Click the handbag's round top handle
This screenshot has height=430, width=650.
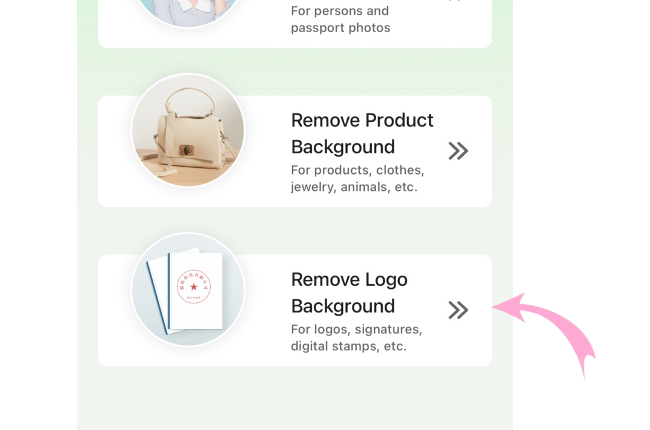click(190, 102)
